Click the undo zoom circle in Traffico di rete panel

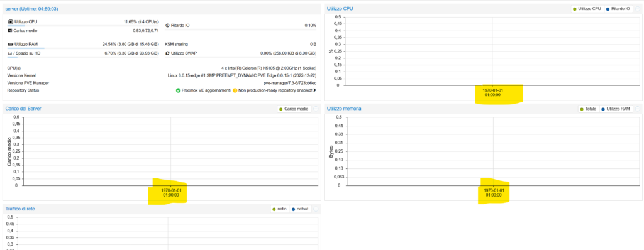316,209
